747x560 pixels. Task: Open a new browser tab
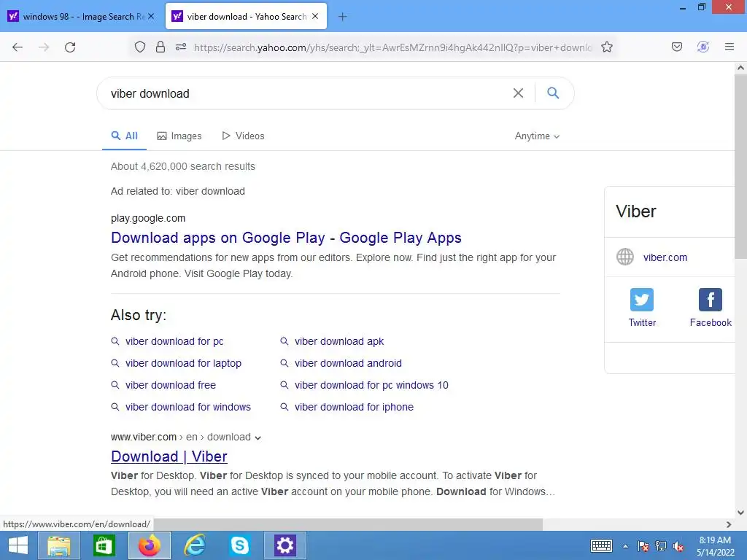click(x=342, y=17)
